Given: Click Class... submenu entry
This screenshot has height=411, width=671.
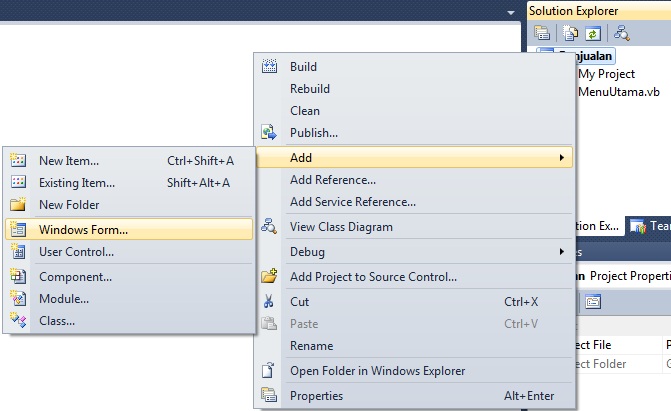Looking at the screenshot, I should [x=57, y=321].
